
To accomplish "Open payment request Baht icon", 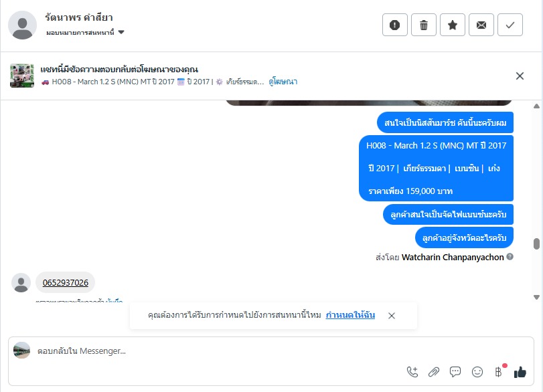I will point(499,372).
